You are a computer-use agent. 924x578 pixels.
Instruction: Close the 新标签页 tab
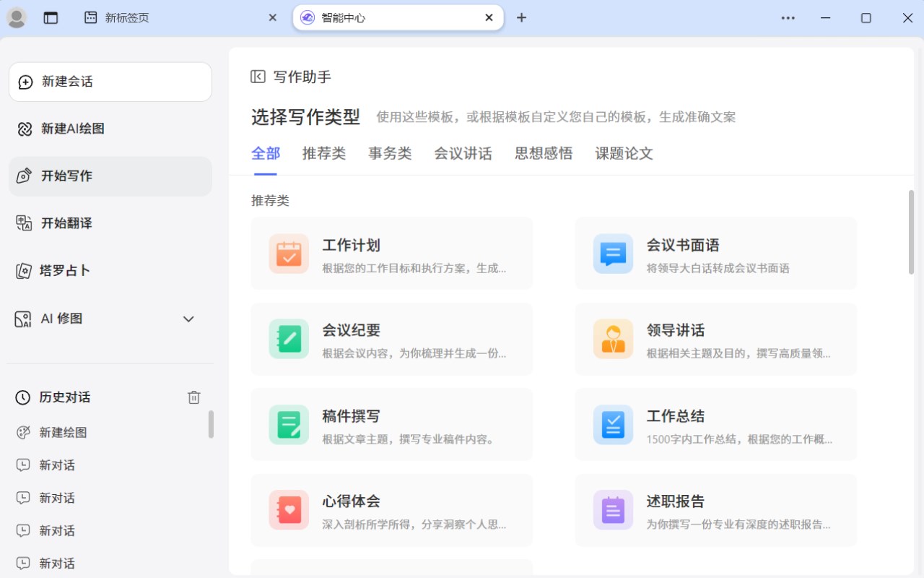pos(272,18)
